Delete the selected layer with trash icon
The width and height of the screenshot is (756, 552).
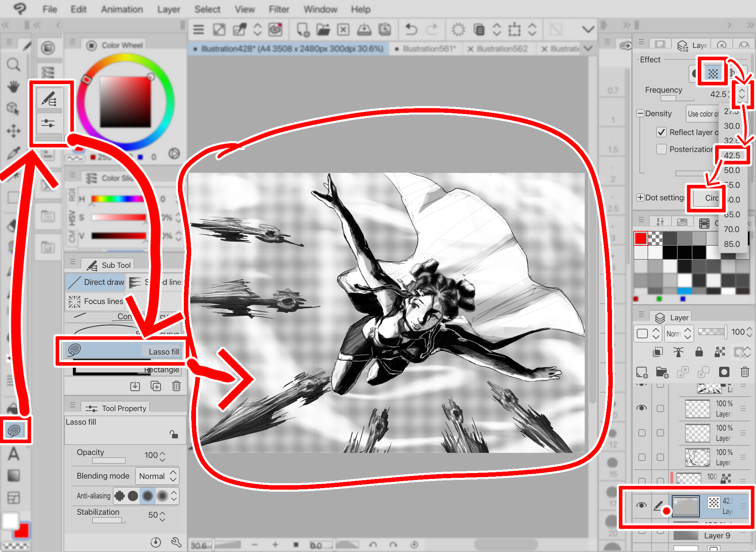coord(745,372)
